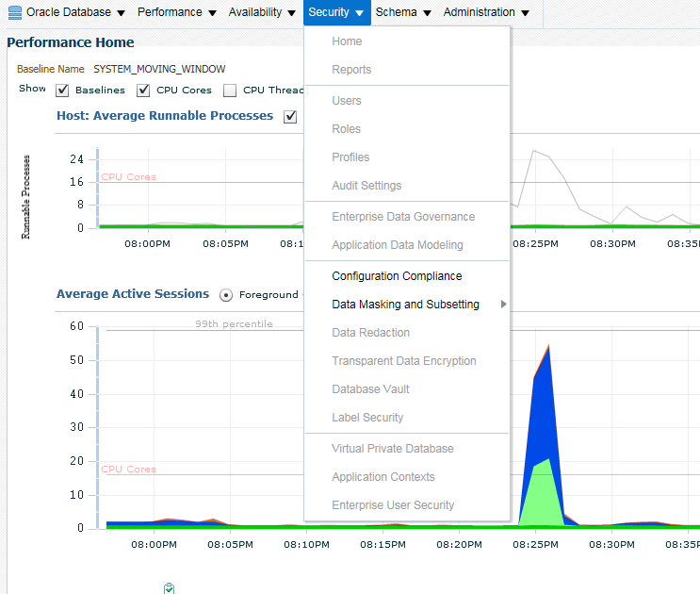Click the blue spike in sessions chart
Viewport: 700px width, 594px height.
[x=543, y=411]
